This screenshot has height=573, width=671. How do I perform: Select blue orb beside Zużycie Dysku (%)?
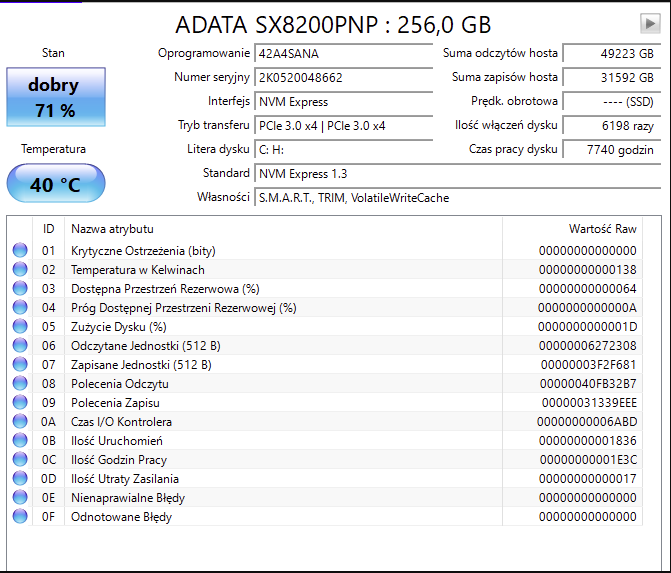click(20, 327)
